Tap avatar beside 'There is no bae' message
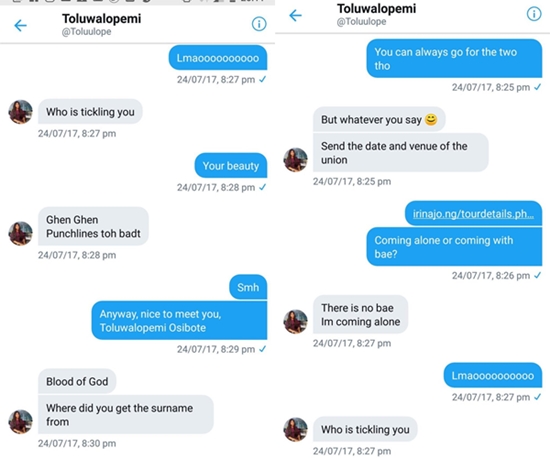Image resolution: width=550 pixels, height=458 pixels. click(x=295, y=321)
